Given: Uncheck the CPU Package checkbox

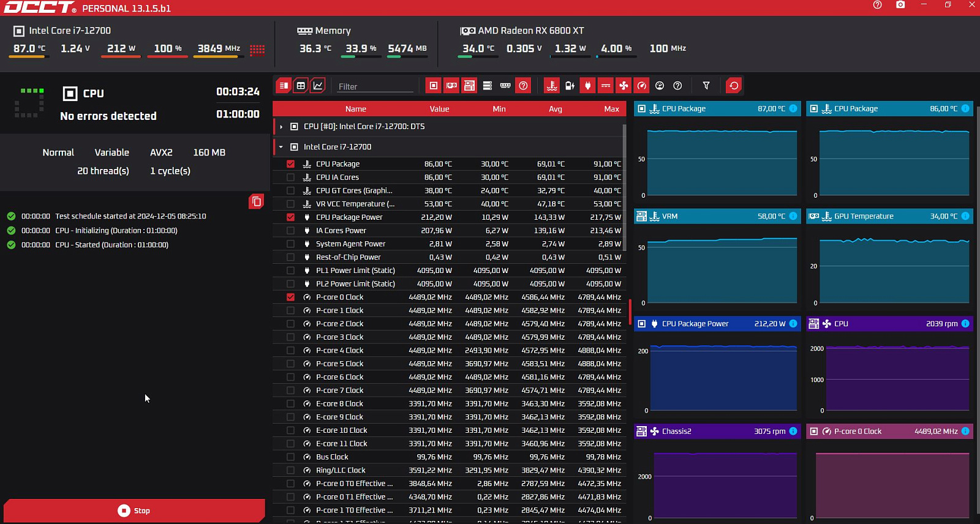Looking at the screenshot, I should point(291,164).
